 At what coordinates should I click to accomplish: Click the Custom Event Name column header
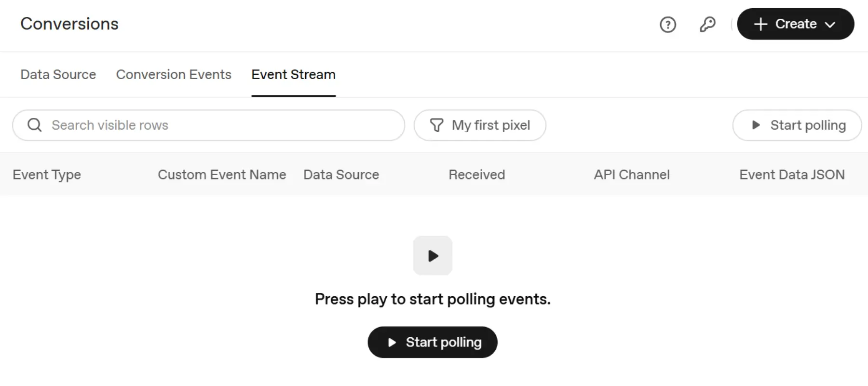point(222,175)
